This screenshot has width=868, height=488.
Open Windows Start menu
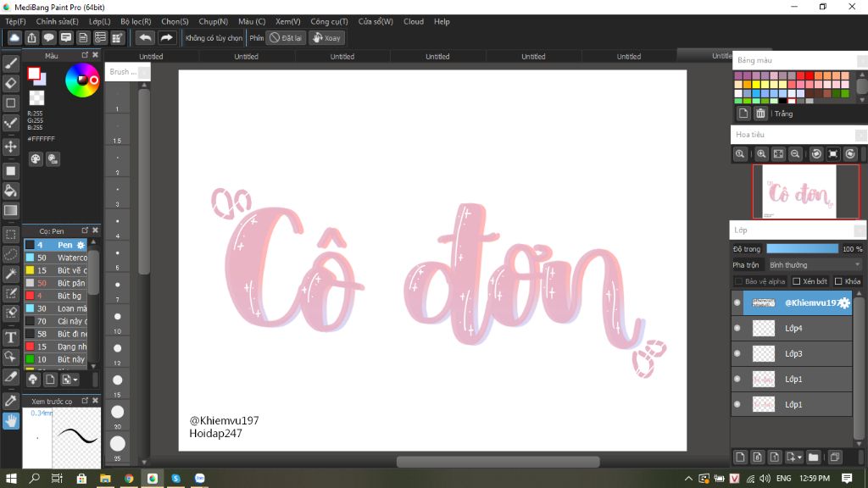(11, 478)
